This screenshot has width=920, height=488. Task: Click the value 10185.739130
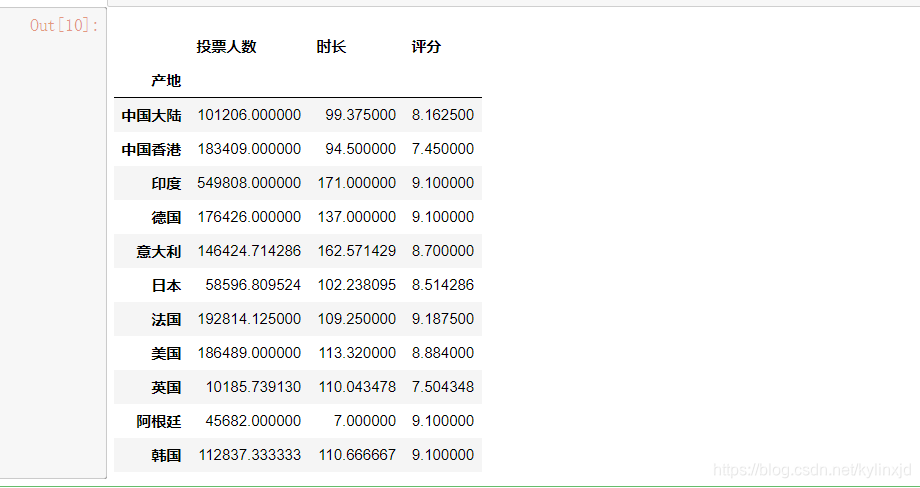click(x=253, y=387)
